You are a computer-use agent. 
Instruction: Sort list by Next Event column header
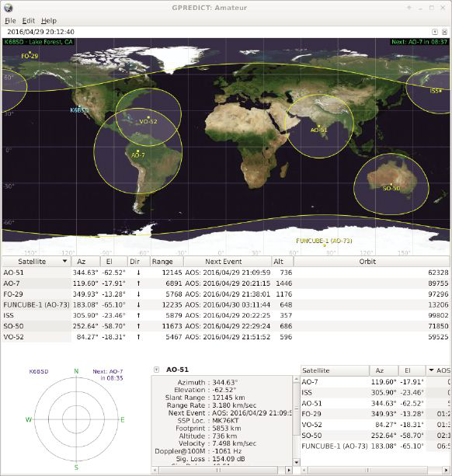[x=228, y=262]
